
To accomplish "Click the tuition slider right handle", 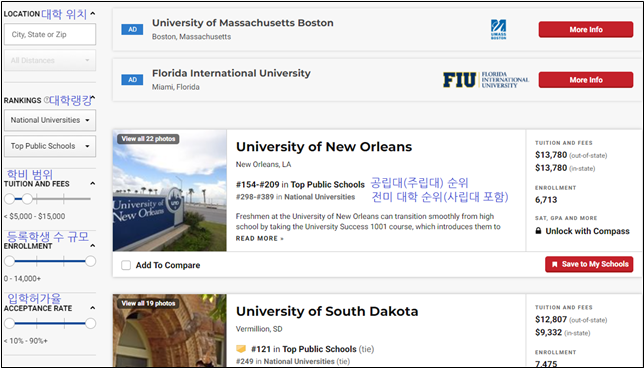I will (27, 199).
